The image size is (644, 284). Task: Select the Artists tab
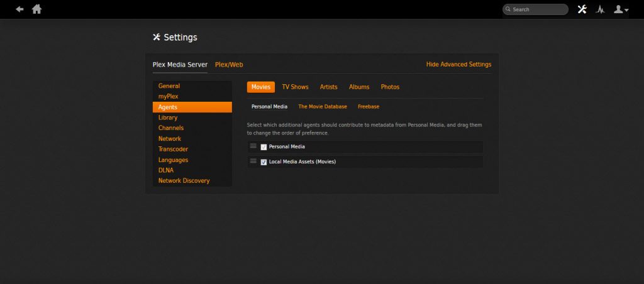coord(328,87)
